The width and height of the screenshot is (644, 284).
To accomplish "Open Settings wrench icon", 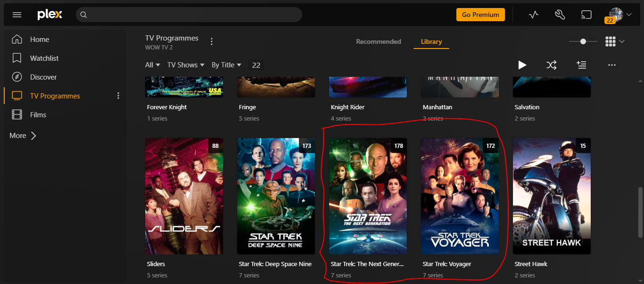I will click(560, 15).
